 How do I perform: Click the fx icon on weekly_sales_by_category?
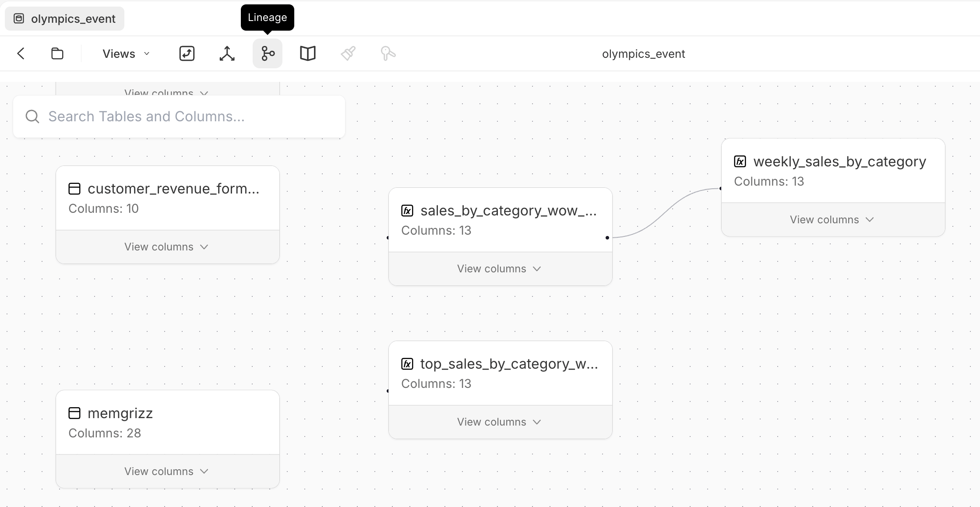coord(740,162)
